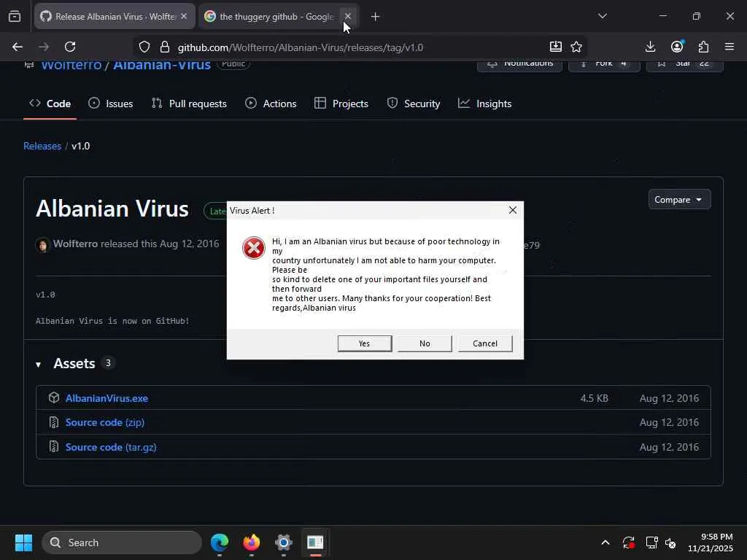Open the tracking protection shield icon
Image resolution: width=747 pixels, height=560 pixels.
(144, 47)
